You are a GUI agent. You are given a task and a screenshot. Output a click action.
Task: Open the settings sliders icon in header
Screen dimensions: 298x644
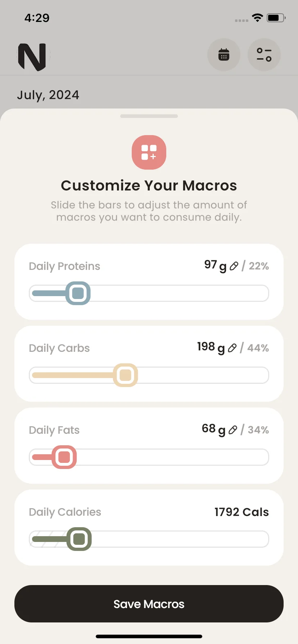click(x=264, y=55)
